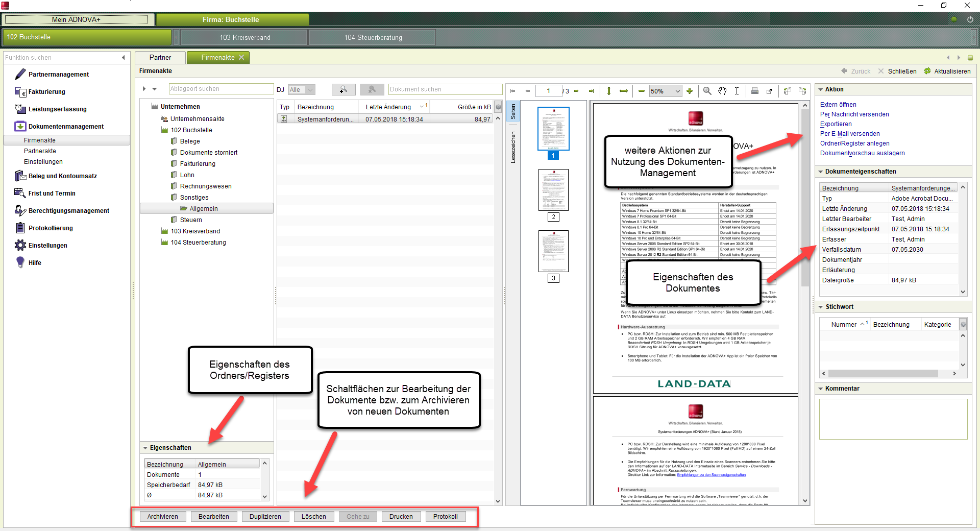980x531 pixels.
Task: Collapse the Kommentar panel
Action: click(x=821, y=389)
